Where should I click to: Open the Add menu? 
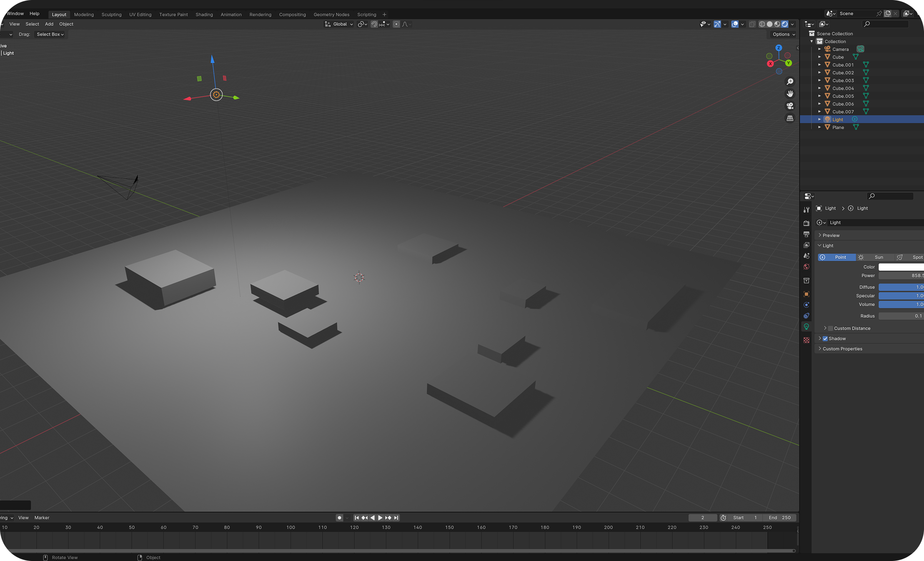pos(49,24)
